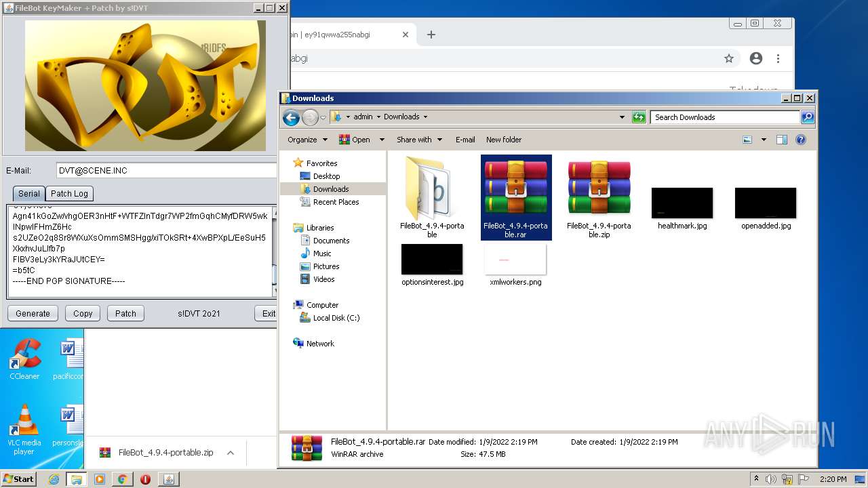Open the Start menu
The image size is (868, 488).
(x=19, y=479)
